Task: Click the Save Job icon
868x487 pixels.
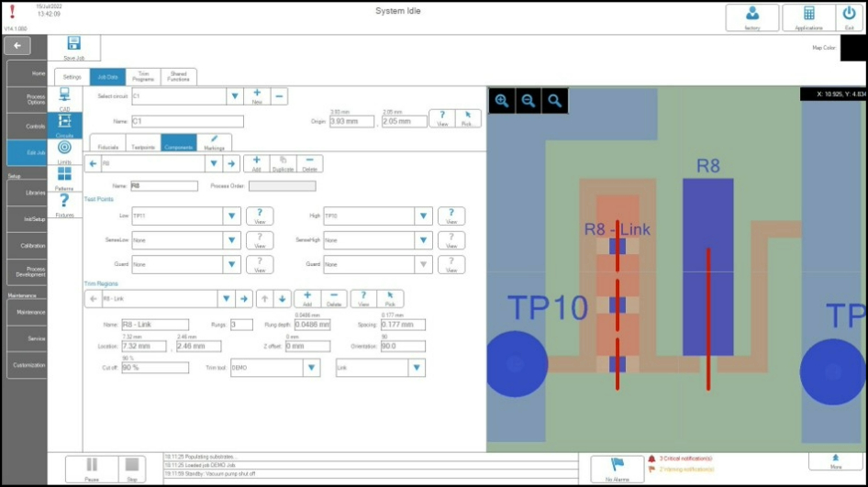Action: point(73,44)
